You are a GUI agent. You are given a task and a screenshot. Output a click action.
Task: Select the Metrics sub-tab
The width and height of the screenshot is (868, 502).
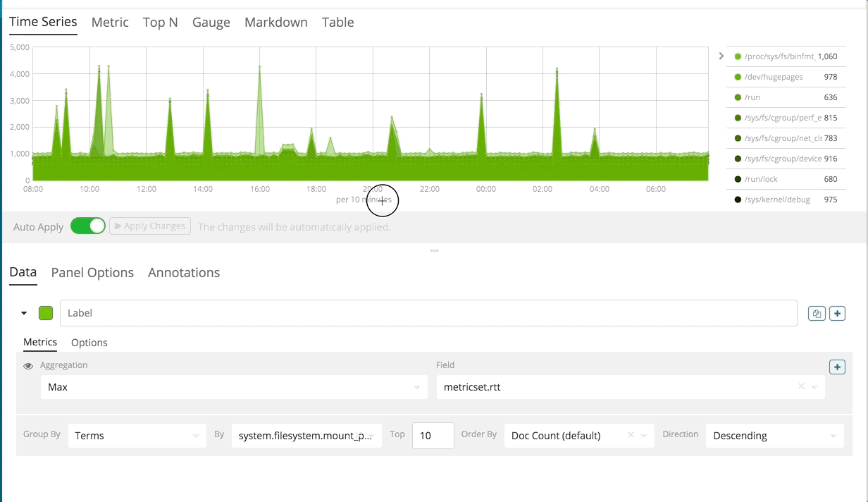point(40,342)
